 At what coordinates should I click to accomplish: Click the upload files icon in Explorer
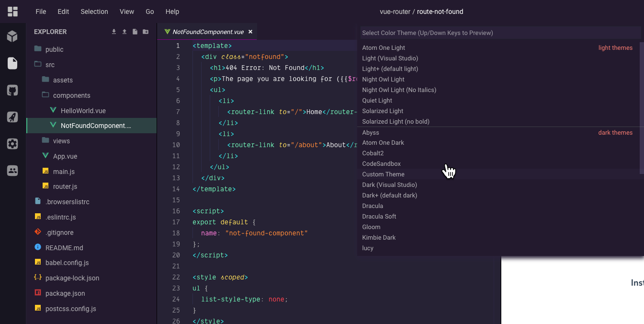tap(124, 32)
